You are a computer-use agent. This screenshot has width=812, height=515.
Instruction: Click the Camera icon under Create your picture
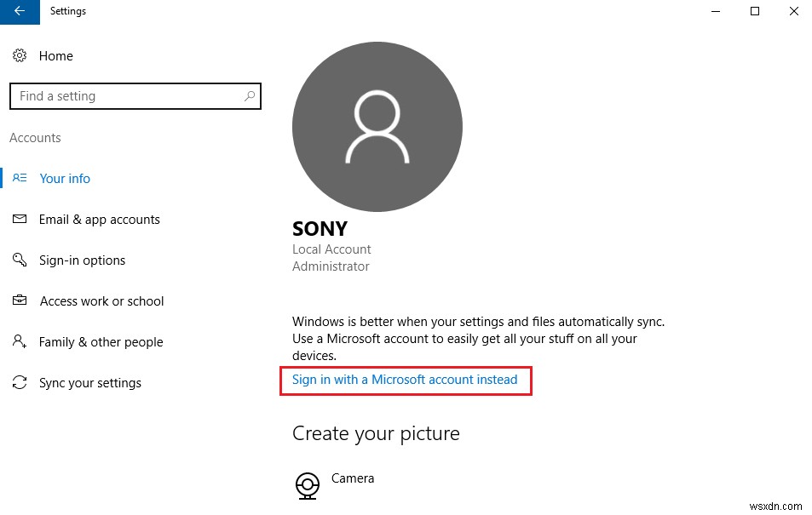307,485
